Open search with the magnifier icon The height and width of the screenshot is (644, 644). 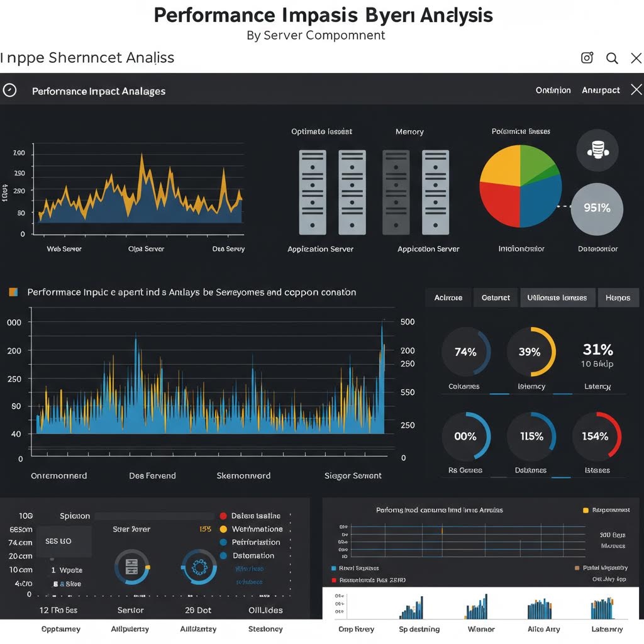coord(611,58)
